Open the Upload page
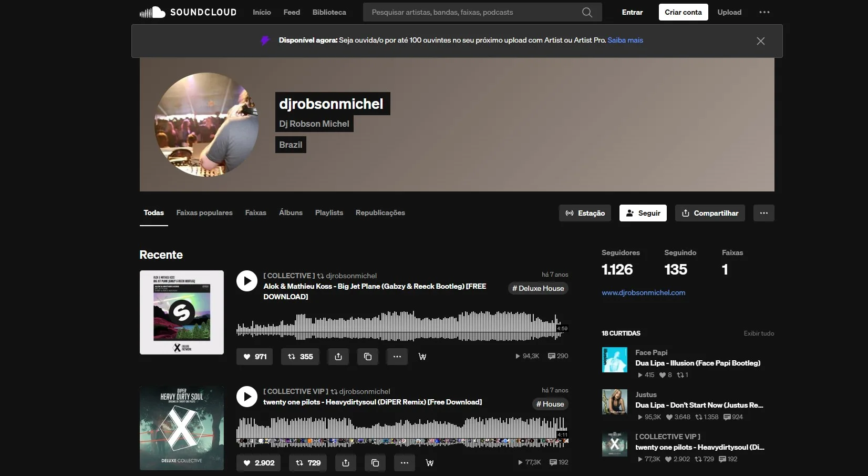The width and height of the screenshot is (868, 476). click(729, 12)
